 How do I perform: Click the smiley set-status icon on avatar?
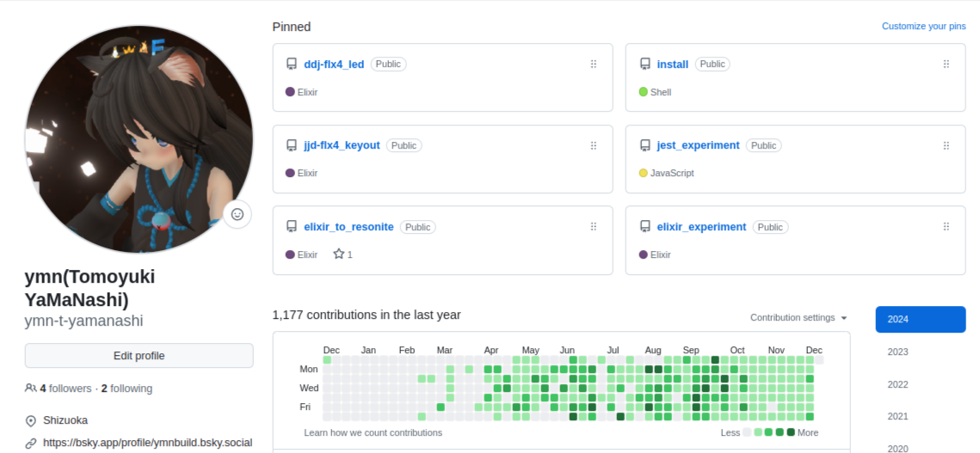click(x=237, y=214)
